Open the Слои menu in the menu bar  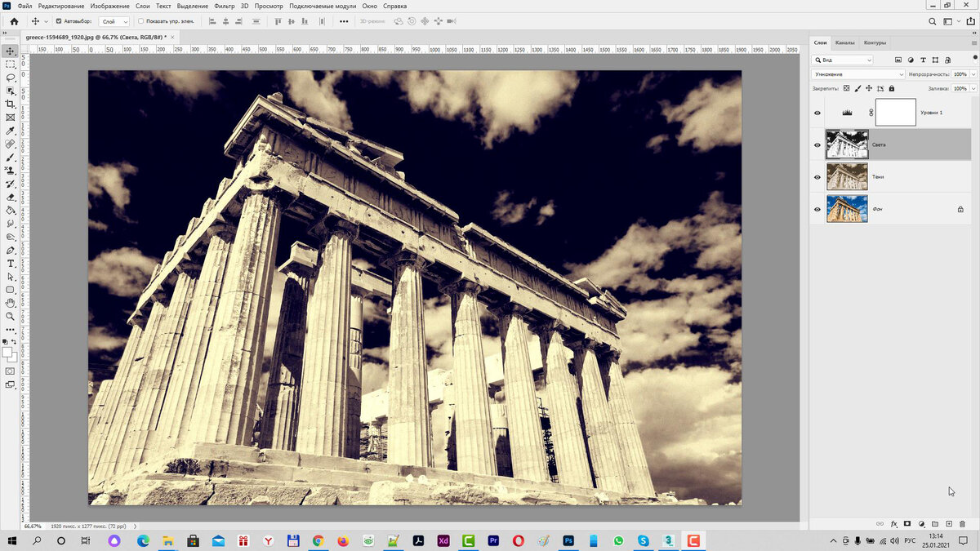143,6
